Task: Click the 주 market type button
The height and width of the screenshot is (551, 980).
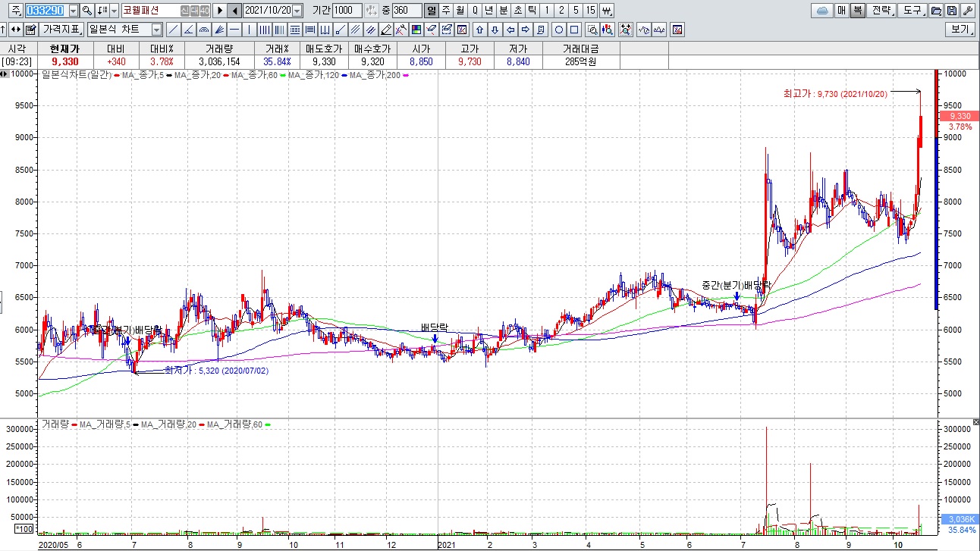Action: pyautogui.click(x=17, y=11)
